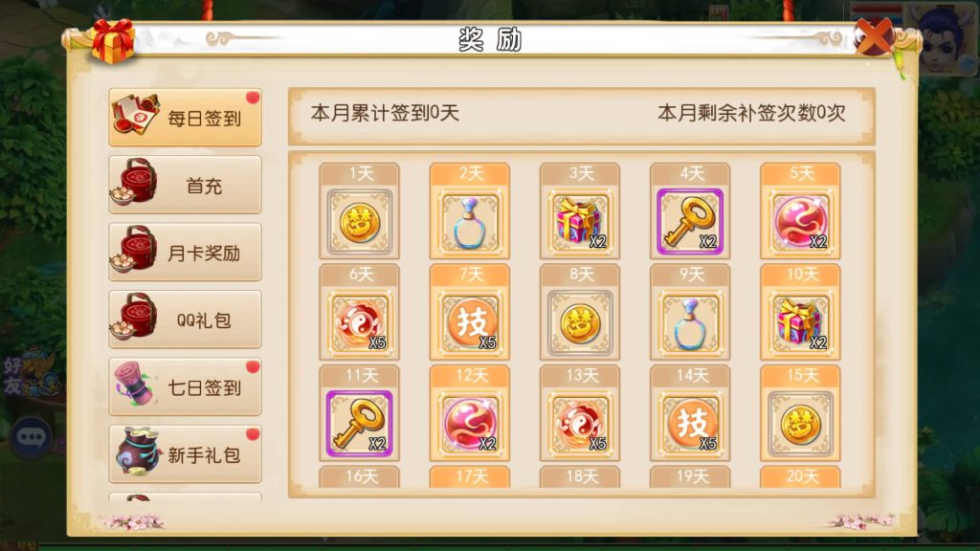Open the chat bubble button
980x551 pixels.
(x=32, y=437)
